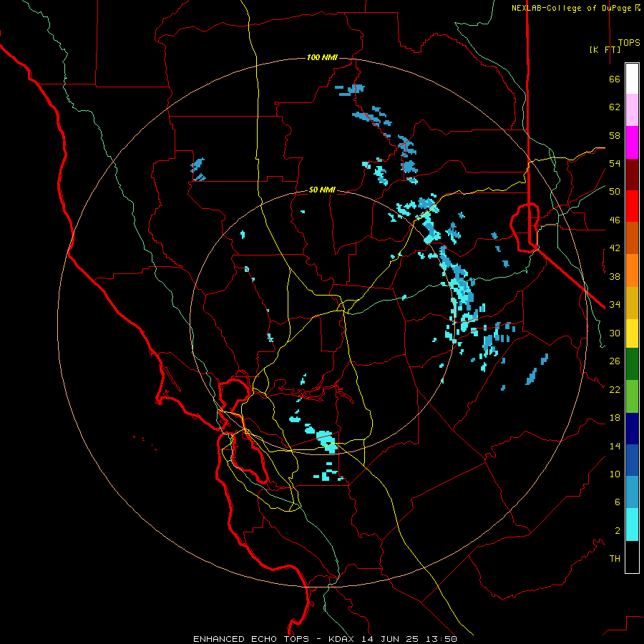Click the legend value "22"
Image resolution: width=644 pixels, height=644 pixels.
pyautogui.click(x=615, y=389)
